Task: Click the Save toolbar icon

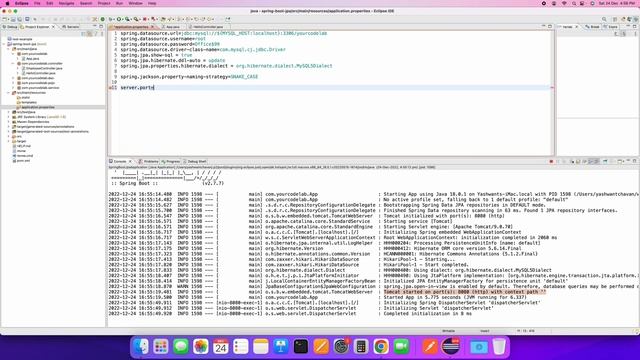Action: 13,19
